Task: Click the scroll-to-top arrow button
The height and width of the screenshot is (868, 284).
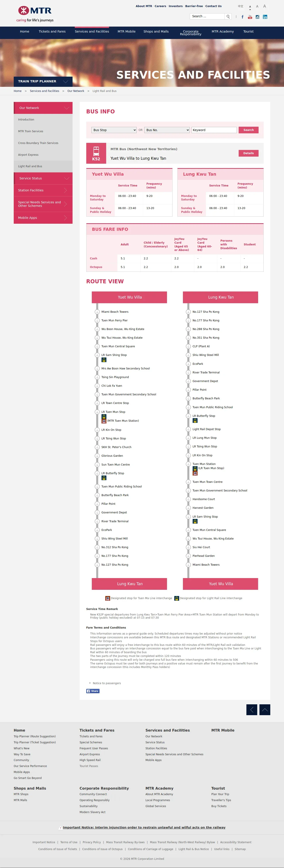Action: click(x=265, y=710)
